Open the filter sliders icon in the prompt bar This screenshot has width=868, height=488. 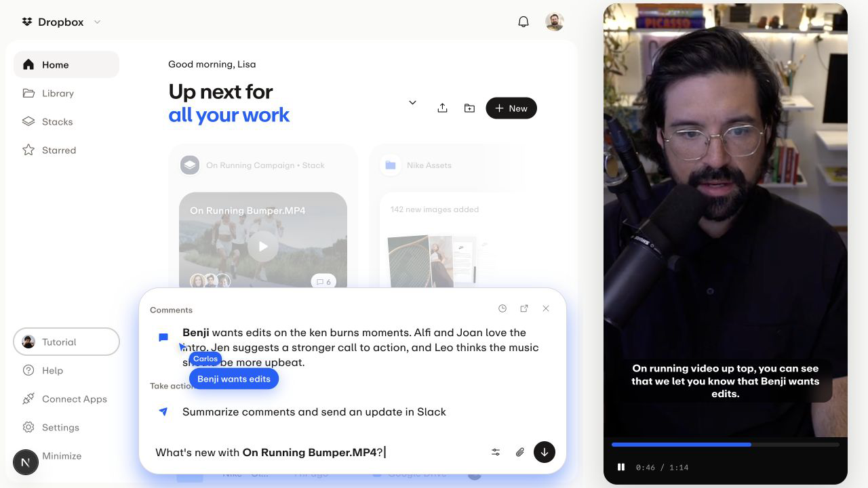click(x=496, y=452)
